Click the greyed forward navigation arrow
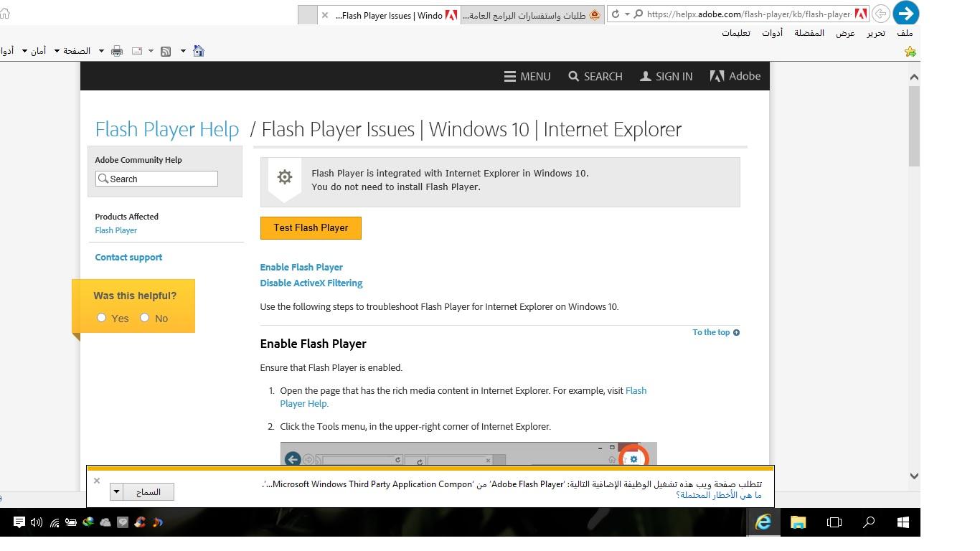 tap(881, 14)
